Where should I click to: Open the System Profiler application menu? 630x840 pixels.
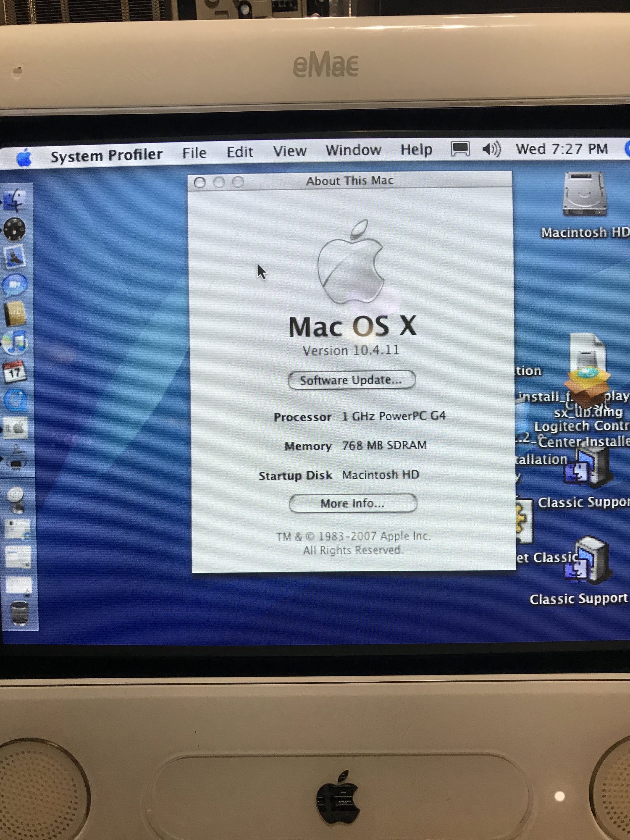click(106, 155)
